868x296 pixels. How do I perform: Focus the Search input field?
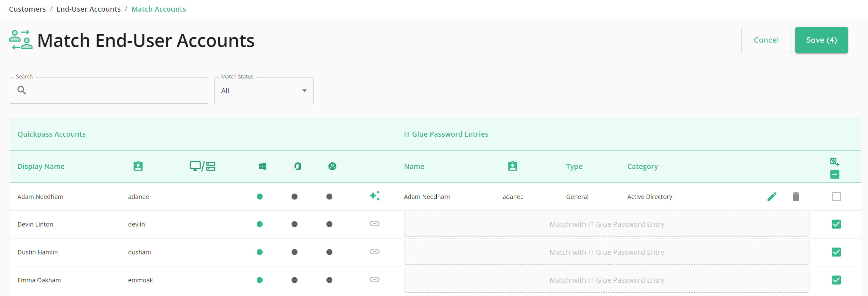109,90
